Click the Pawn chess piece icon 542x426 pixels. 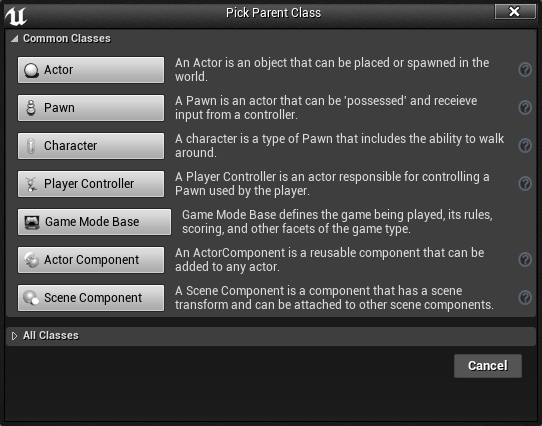click(31, 108)
